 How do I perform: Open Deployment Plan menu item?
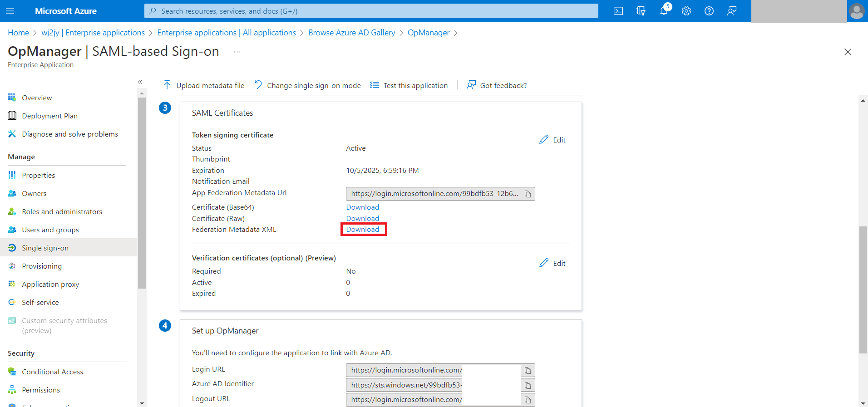(x=49, y=116)
